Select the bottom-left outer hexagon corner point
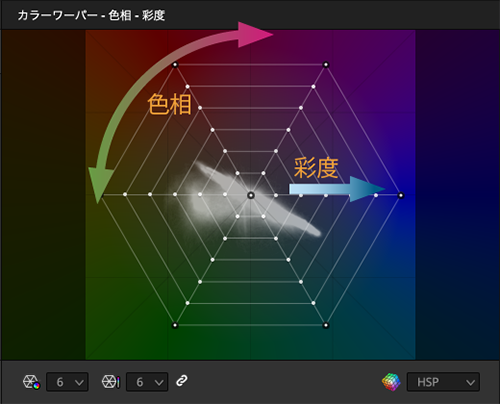500x404 pixels. [175, 325]
